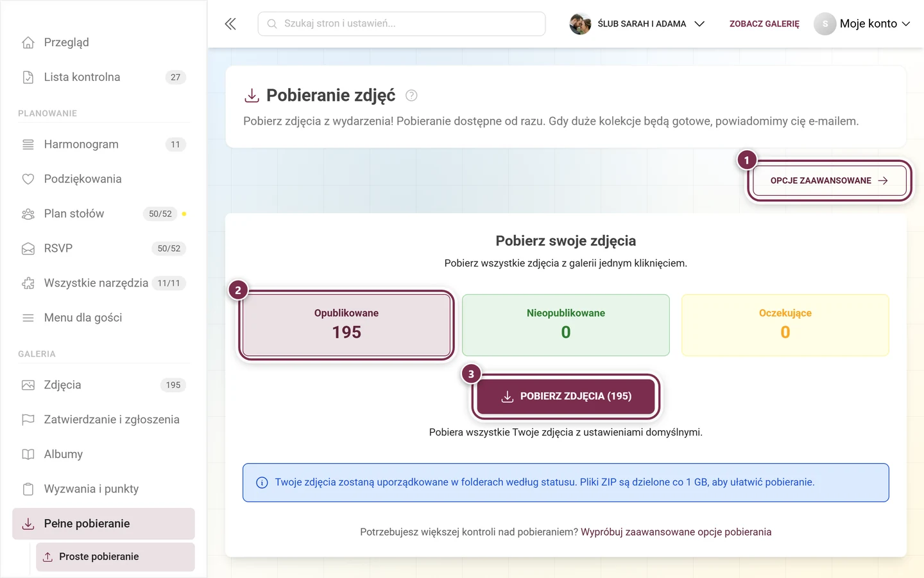
Task: Click the home icon next to Przegląd
Action: coord(28,42)
